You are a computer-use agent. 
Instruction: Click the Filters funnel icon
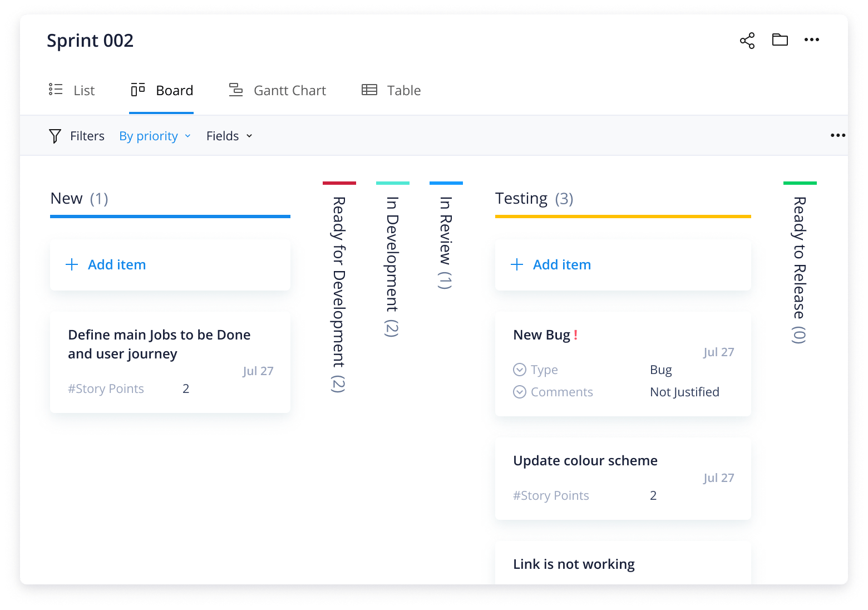[x=55, y=135]
